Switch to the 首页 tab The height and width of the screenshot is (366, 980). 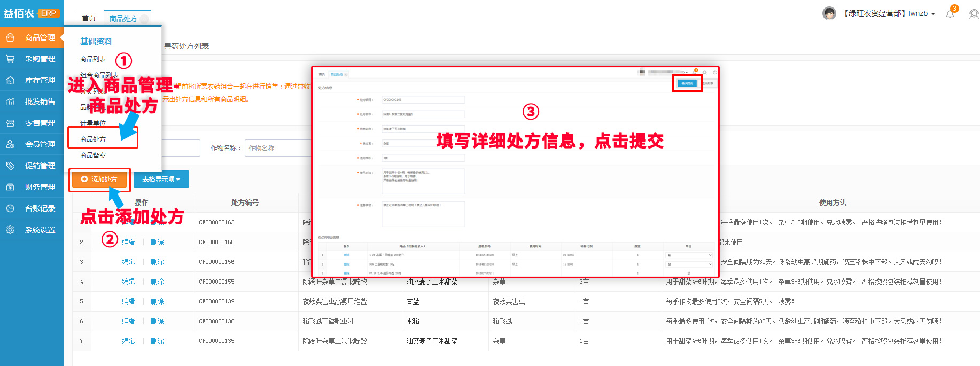pos(88,19)
